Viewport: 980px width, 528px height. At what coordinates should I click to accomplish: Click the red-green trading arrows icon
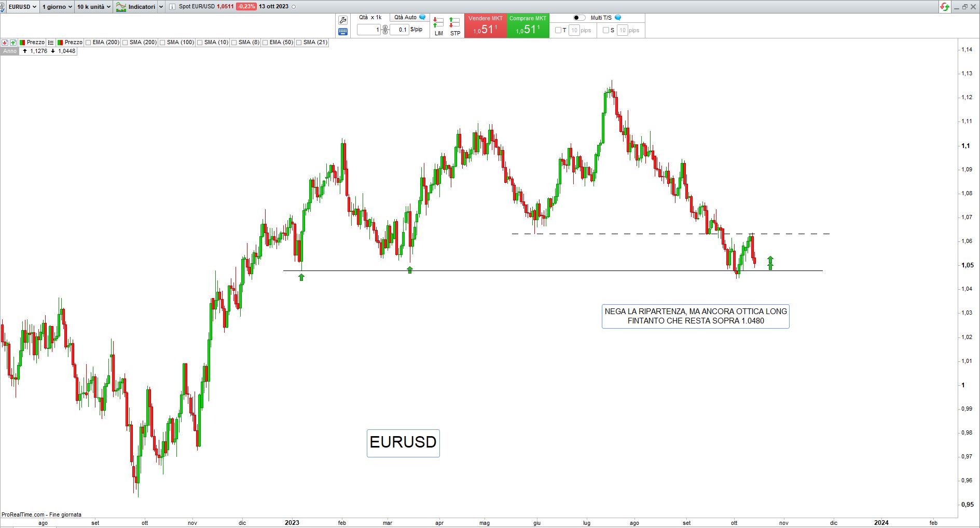[x=945, y=7]
